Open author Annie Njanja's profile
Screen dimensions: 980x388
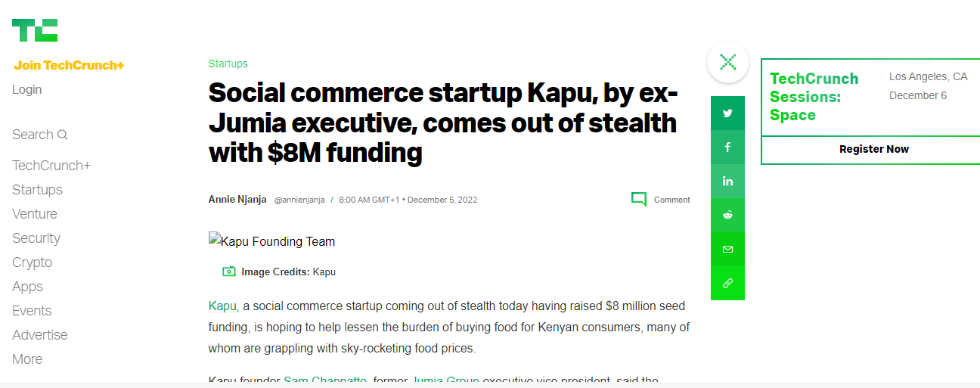coord(237,200)
